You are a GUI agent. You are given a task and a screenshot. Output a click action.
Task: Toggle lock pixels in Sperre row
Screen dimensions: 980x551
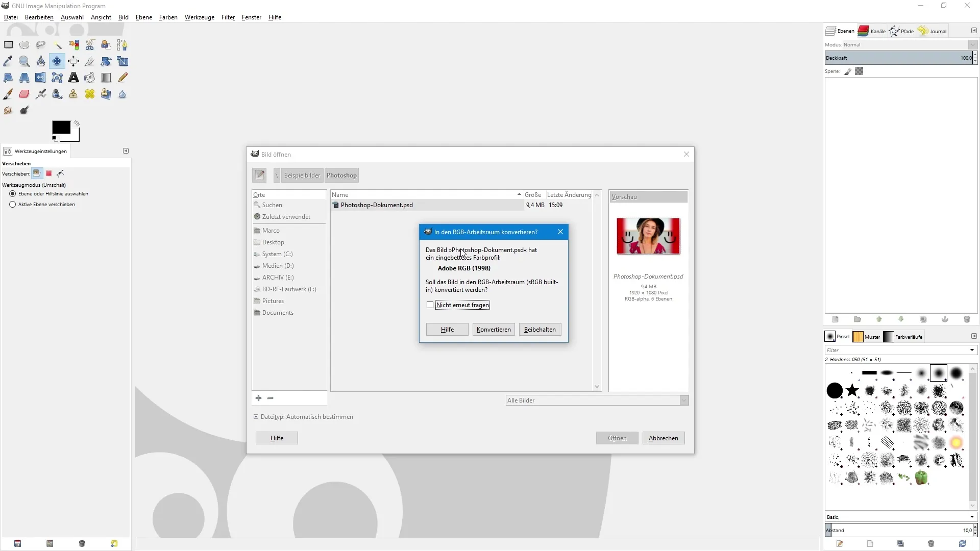coord(848,71)
